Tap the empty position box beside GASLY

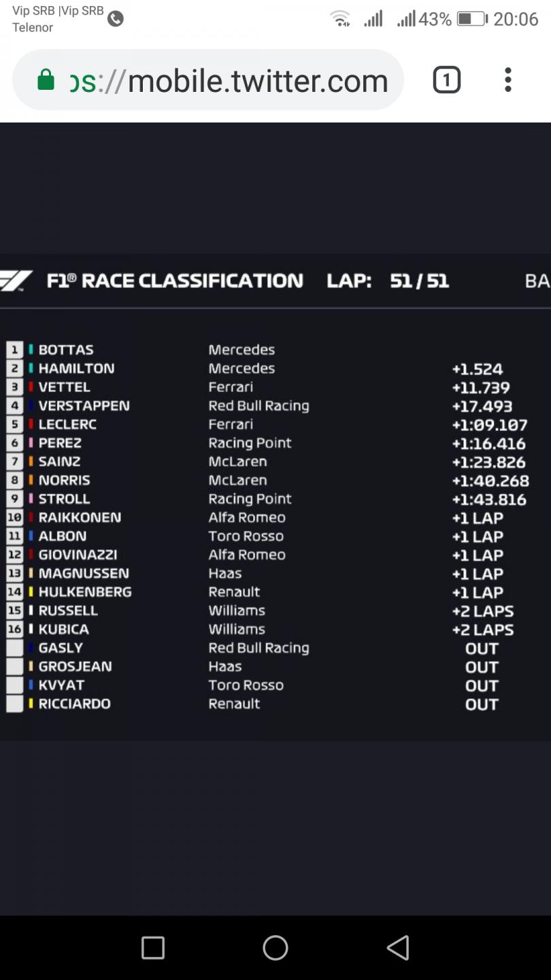14,648
